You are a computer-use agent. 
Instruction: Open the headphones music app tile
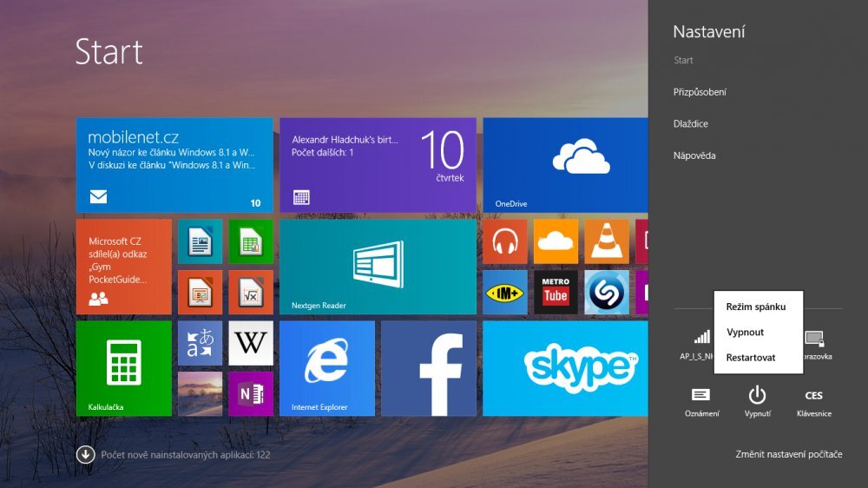coord(505,241)
